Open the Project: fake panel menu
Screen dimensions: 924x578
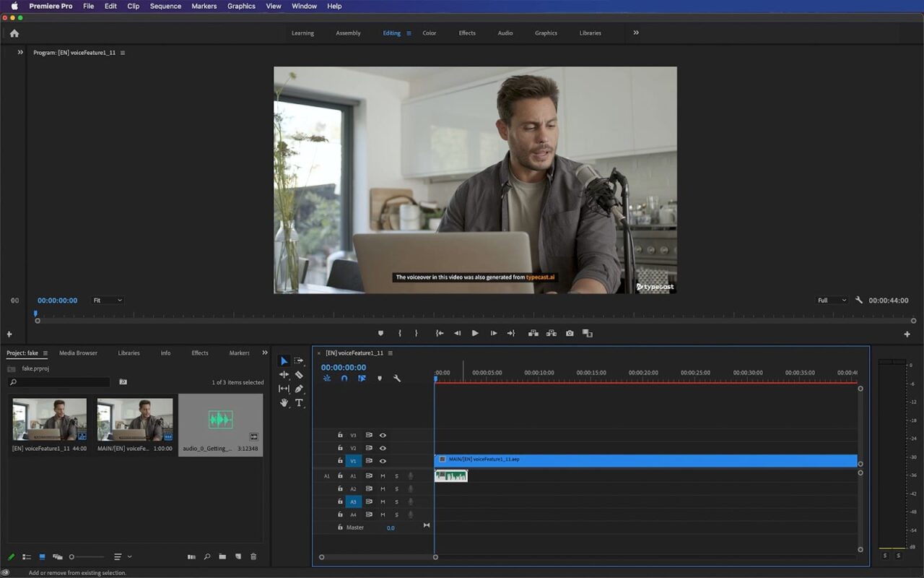44,353
